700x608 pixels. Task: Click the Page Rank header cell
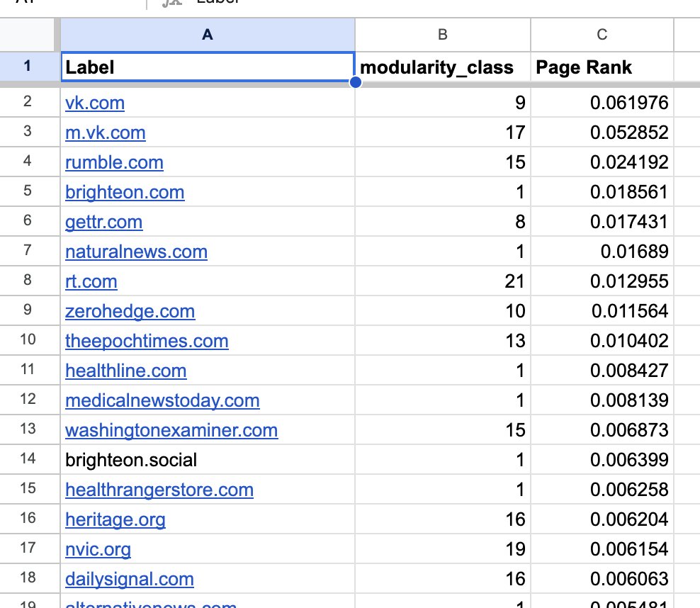[x=602, y=67]
